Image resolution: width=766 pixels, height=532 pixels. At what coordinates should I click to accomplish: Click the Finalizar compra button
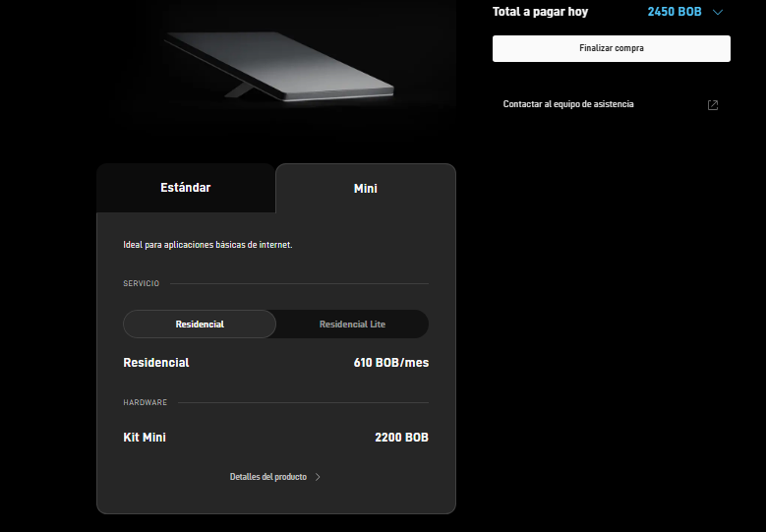click(x=612, y=48)
